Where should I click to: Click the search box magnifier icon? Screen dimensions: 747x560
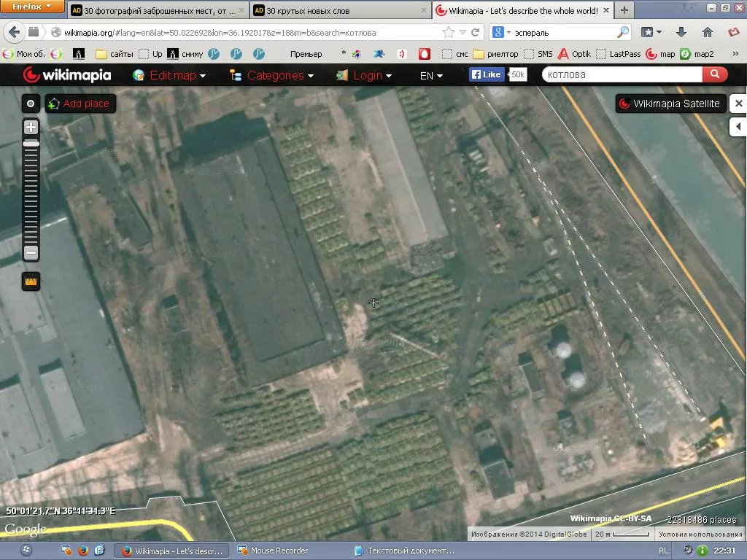623,32
